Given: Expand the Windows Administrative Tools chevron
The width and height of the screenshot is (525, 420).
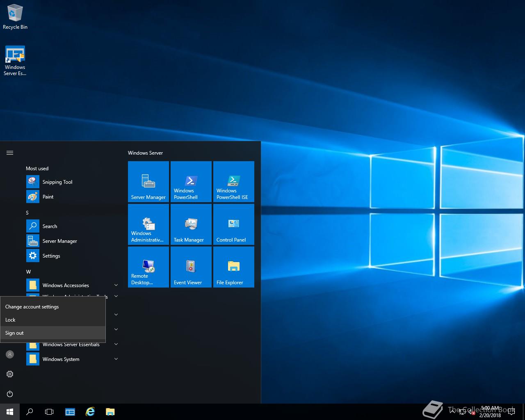Looking at the screenshot, I should pos(116,296).
